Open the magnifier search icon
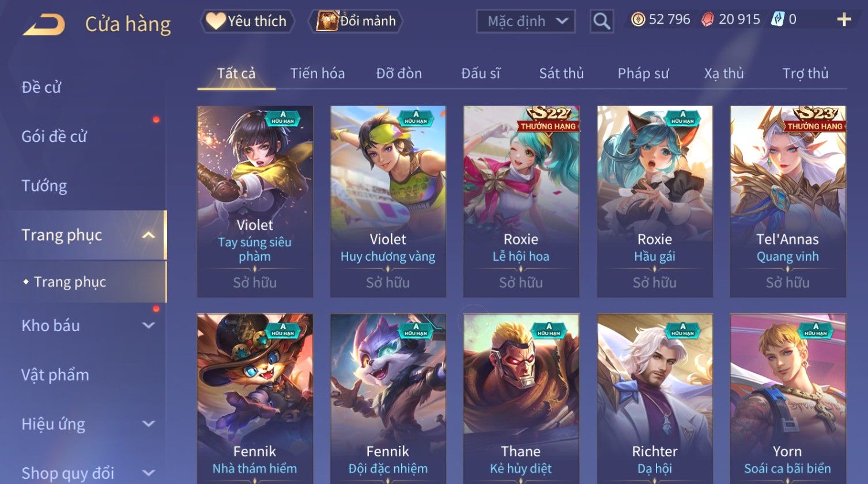The image size is (868, 484). pyautogui.click(x=602, y=21)
